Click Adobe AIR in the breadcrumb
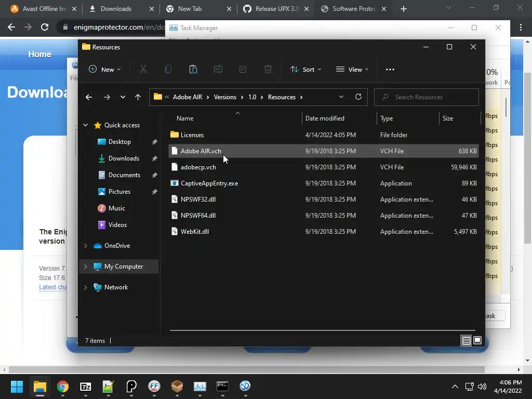 pos(187,97)
